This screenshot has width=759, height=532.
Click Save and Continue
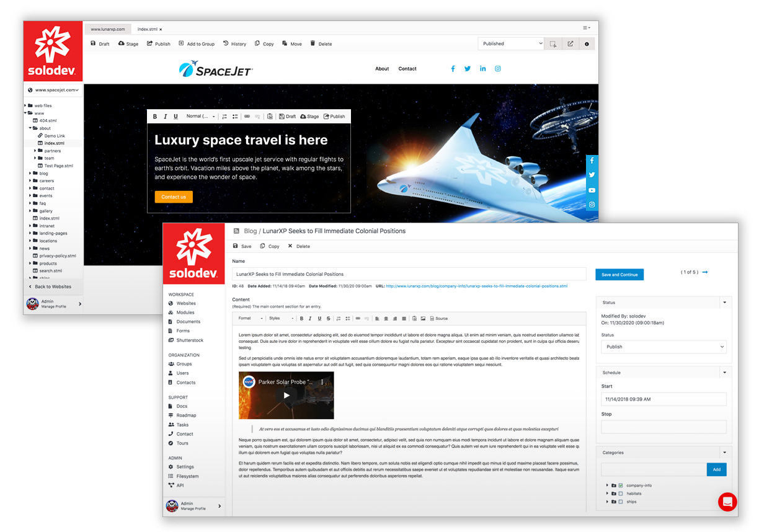pos(619,274)
